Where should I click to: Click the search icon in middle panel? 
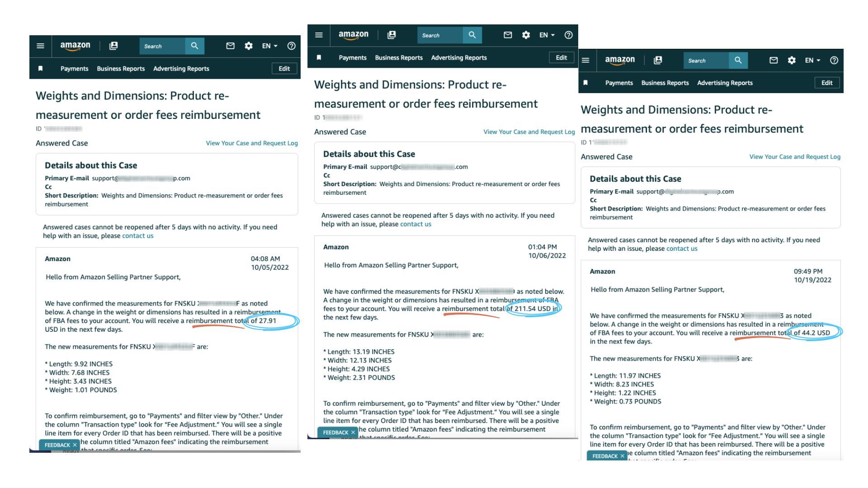473,35
